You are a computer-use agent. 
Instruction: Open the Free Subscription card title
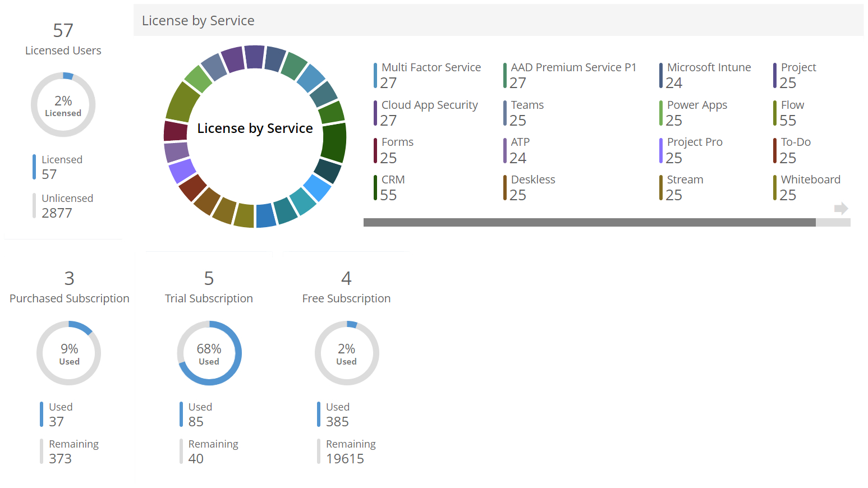pyautogui.click(x=346, y=298)
